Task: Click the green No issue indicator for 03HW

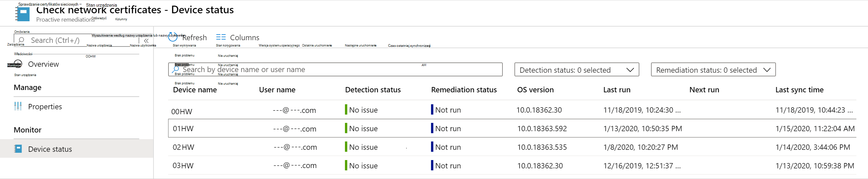Action: 346,165
